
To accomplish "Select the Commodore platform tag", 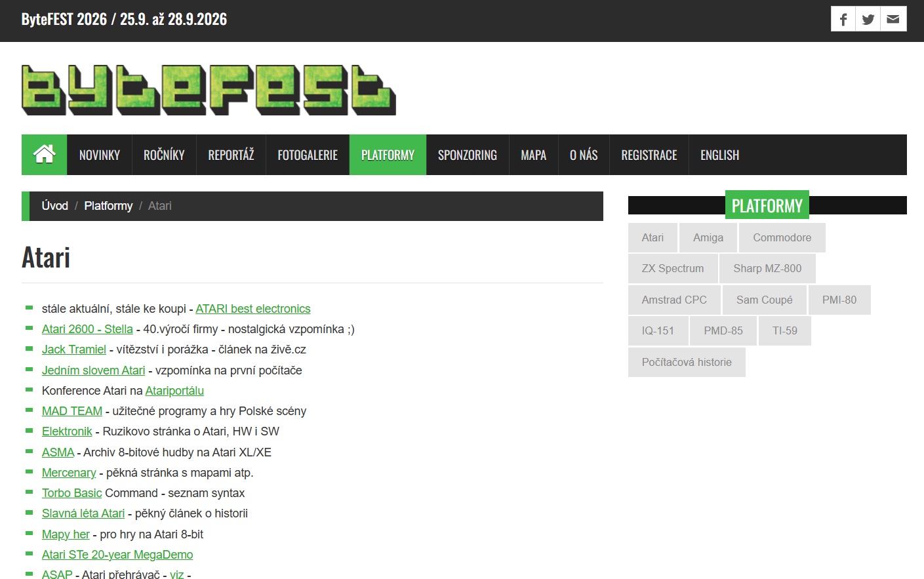I will point(782,237).
